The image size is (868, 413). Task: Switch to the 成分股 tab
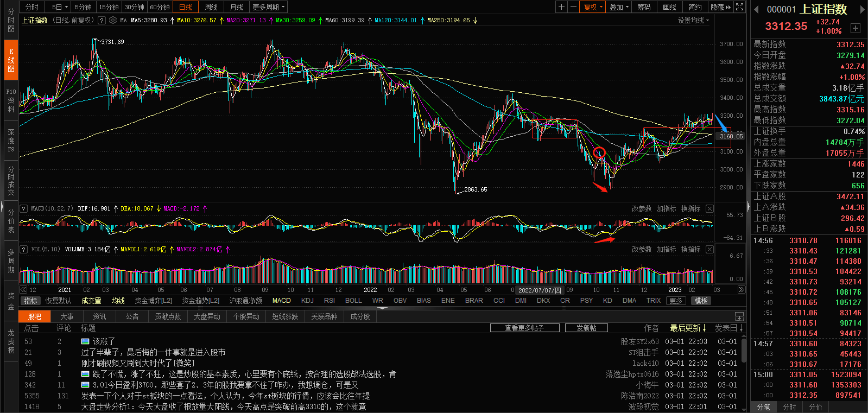[360, 316]
